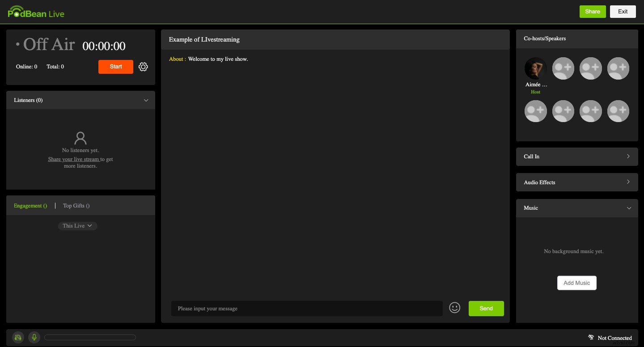Switch to the Top Gifts tab
Viewport: 644px width, 347px height.
76,206
